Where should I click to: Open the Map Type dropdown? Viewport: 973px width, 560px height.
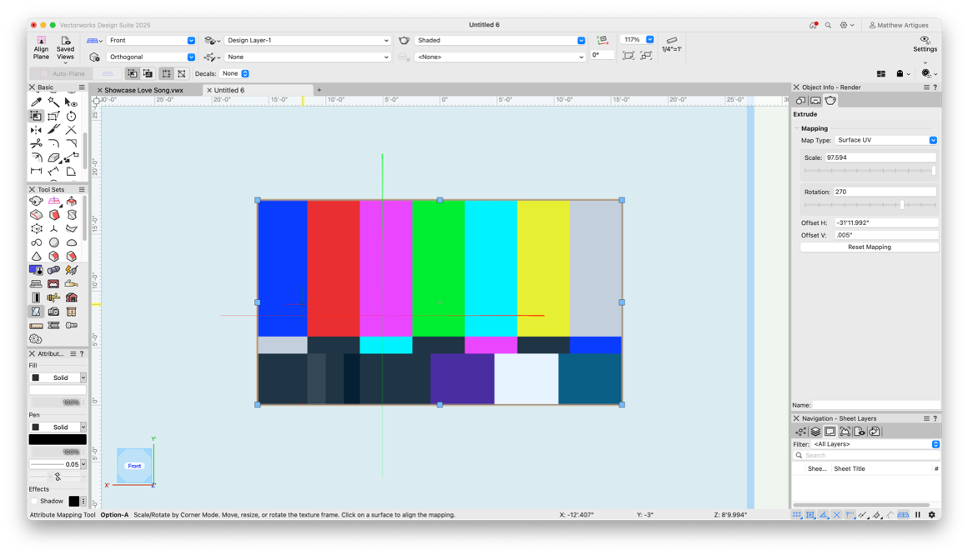coord(885,140)
